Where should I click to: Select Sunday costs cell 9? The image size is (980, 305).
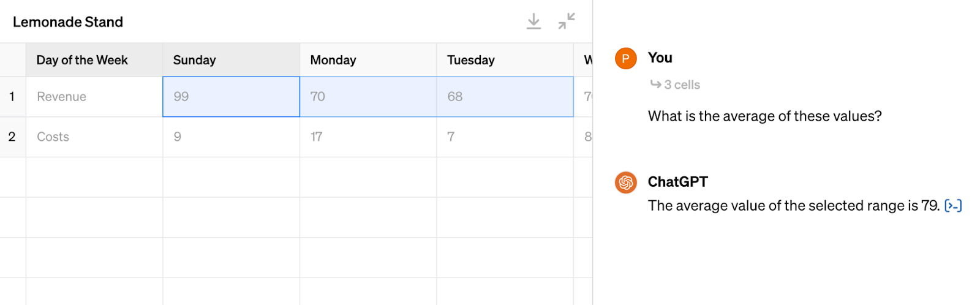tap(232, 137)
